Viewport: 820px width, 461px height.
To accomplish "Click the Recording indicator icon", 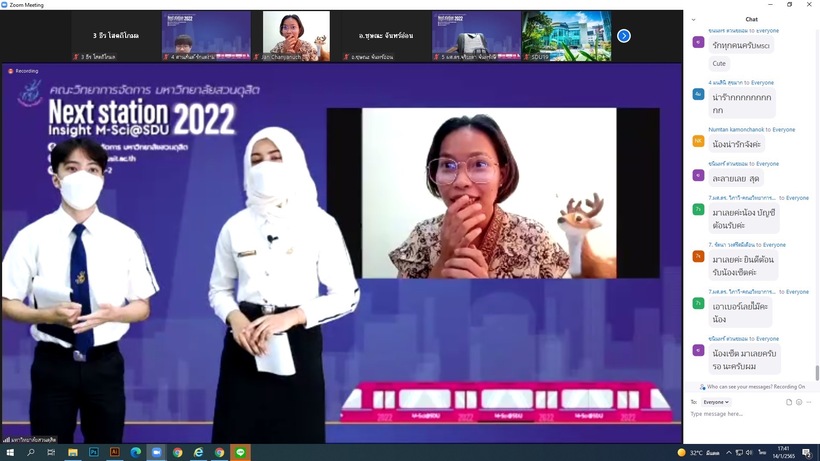I will pyautogui.click(x=10, y=71).
